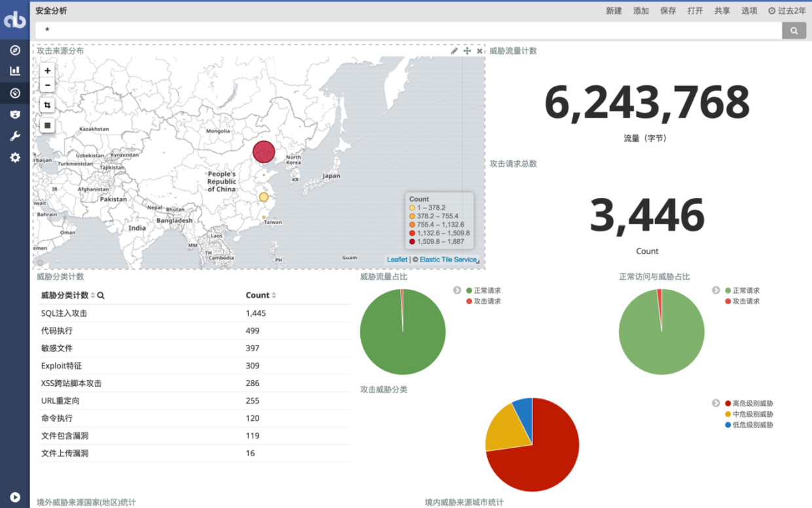Click into the query input field
The height and width of the screenshot is (508, 812).
pos(406,30)
